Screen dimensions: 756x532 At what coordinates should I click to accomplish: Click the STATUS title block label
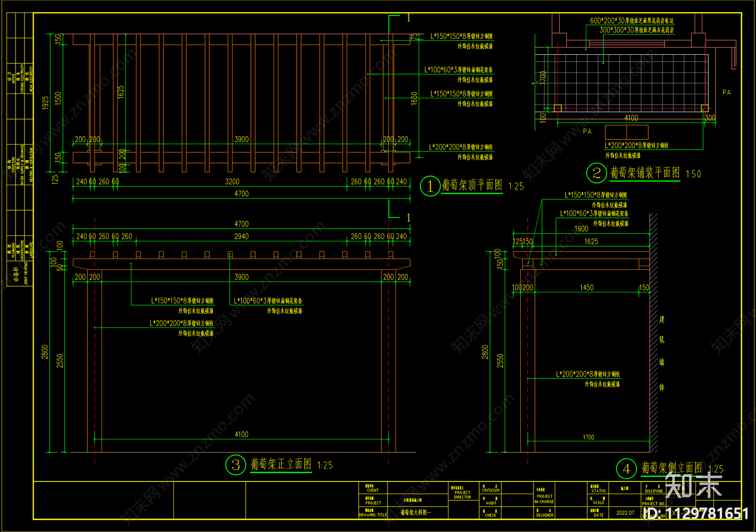click(x=599, y=491)
